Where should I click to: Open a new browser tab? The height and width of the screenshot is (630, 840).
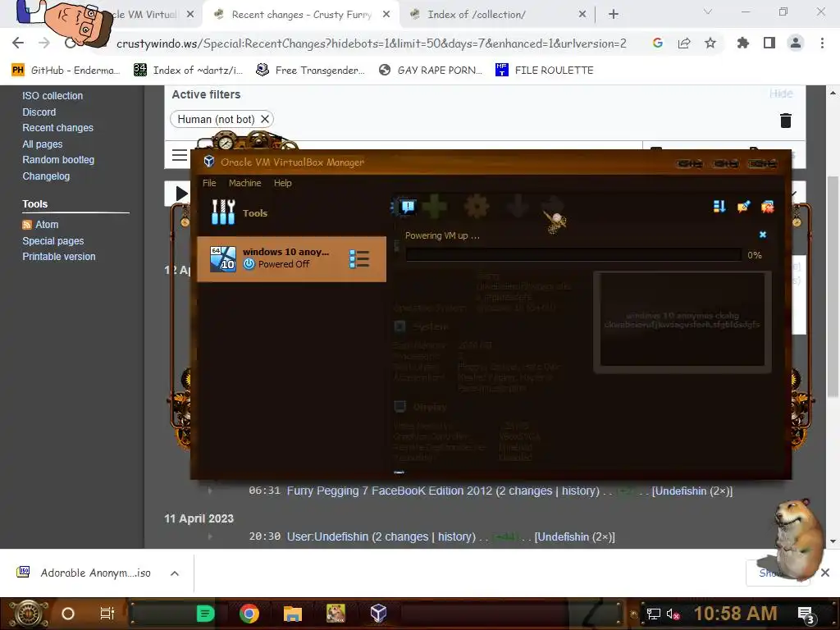click(614, 15)
